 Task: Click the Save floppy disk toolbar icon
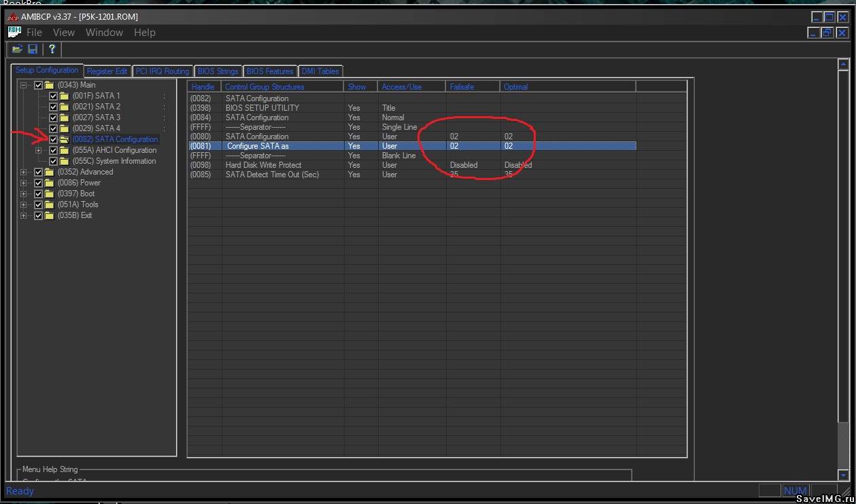tap(33, 49)
